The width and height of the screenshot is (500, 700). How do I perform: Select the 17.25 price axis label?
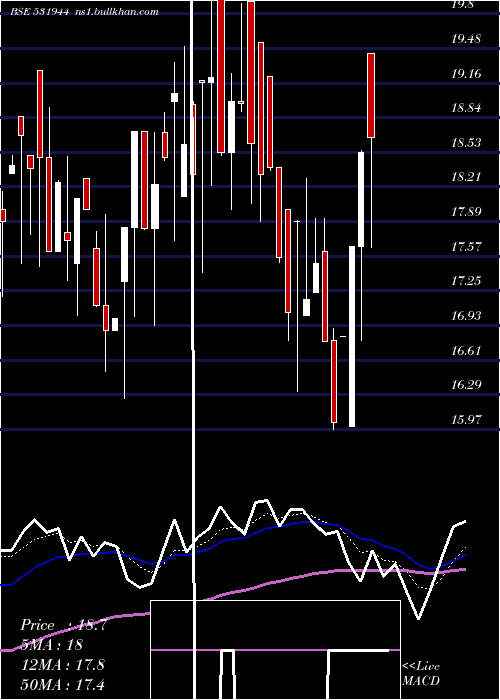point(466,281)
